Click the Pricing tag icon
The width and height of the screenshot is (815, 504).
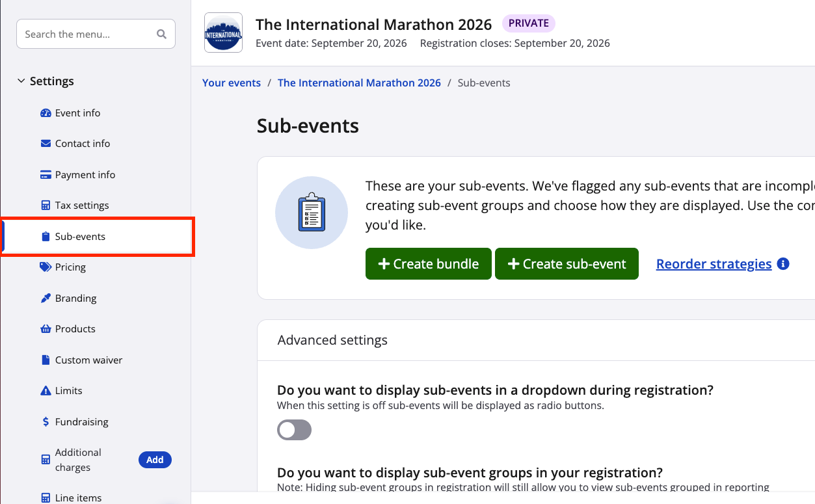(x=46, y=267)
